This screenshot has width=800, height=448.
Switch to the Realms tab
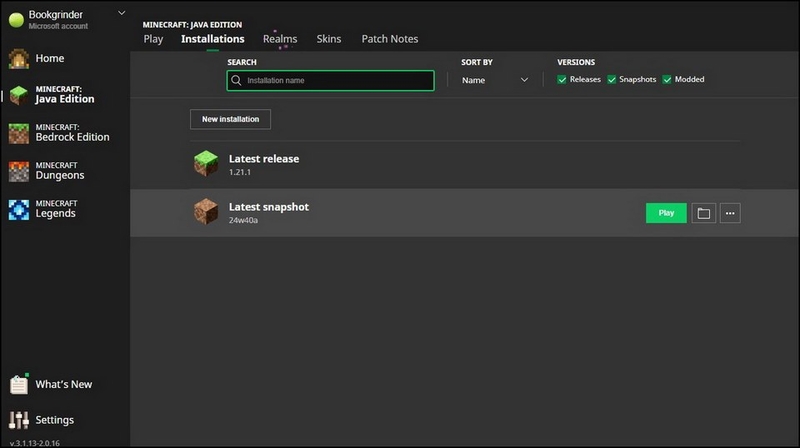coord(280,39)
